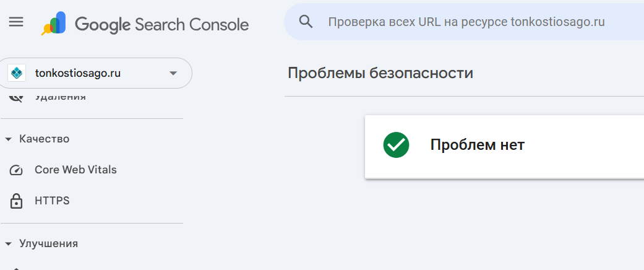Viewport: 644px width, 270px height.
Task: Click the Улучшения section label
Action: (48, 244)
